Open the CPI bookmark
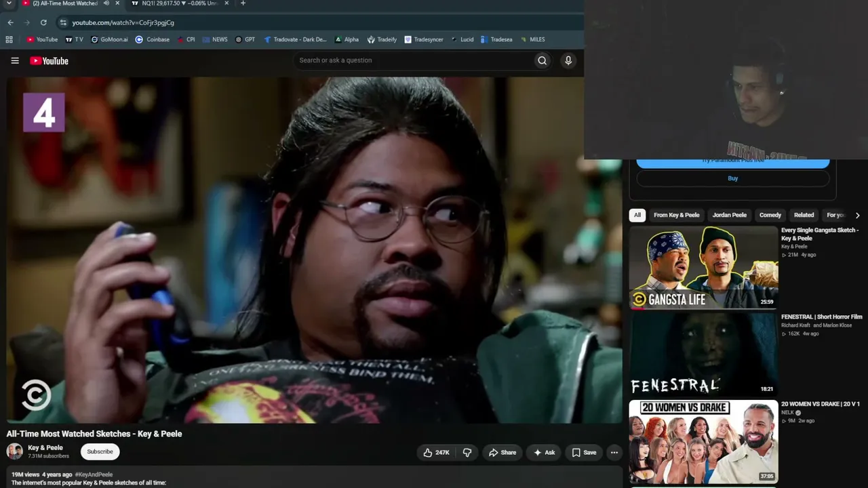 (x=186, y=39)
